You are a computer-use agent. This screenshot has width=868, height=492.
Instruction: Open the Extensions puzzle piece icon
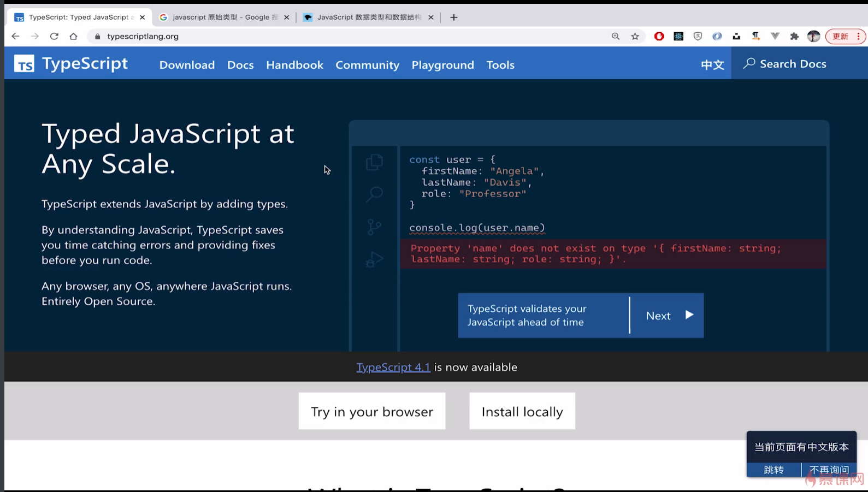pyautogui.click(x=794, y=36)
